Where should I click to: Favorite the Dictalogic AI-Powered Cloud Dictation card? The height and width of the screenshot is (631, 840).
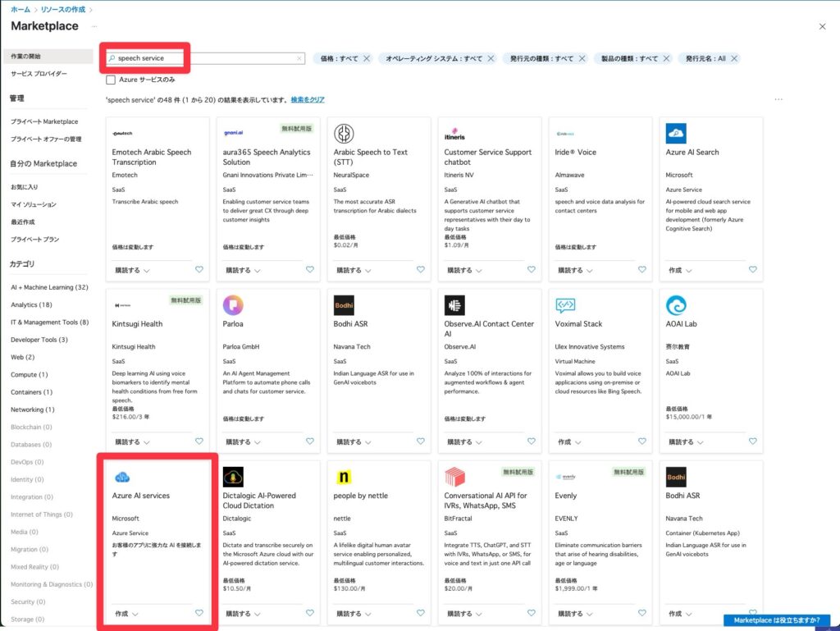[310, 613]
